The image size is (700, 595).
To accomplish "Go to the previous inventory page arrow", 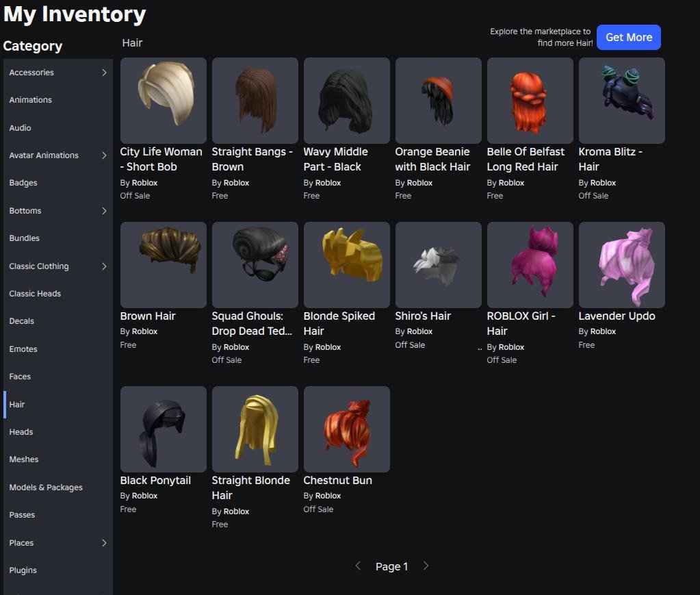I will [x=358, y=566].
